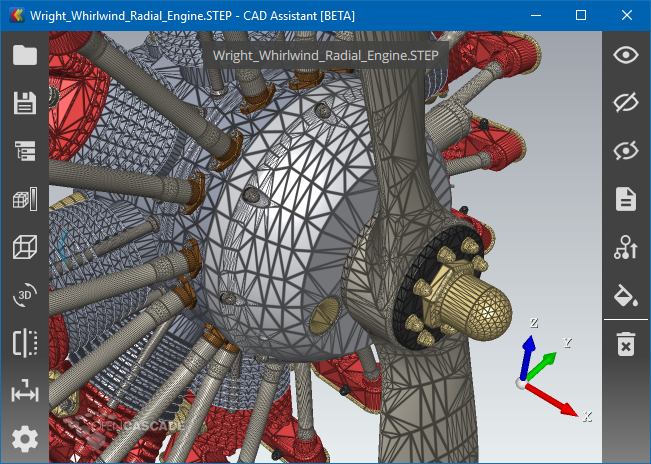
Task: Open a file with the folder icon
Action: coord(25,55)
